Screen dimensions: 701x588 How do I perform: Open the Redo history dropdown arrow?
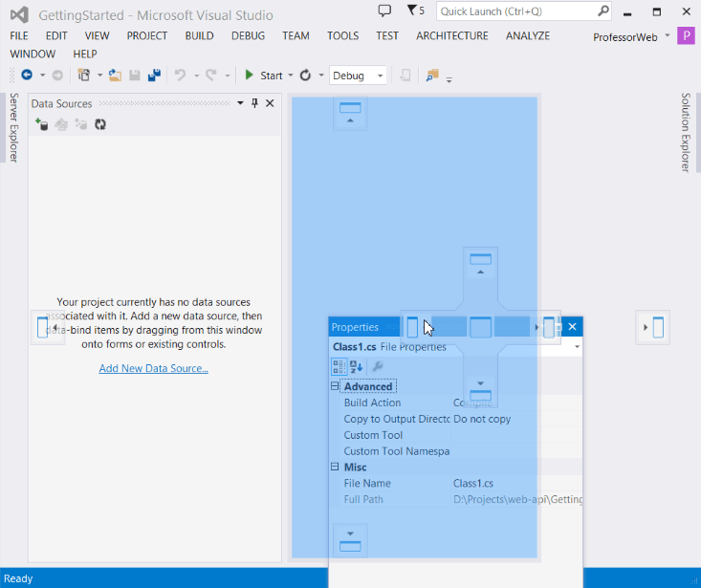click(227, 76)
